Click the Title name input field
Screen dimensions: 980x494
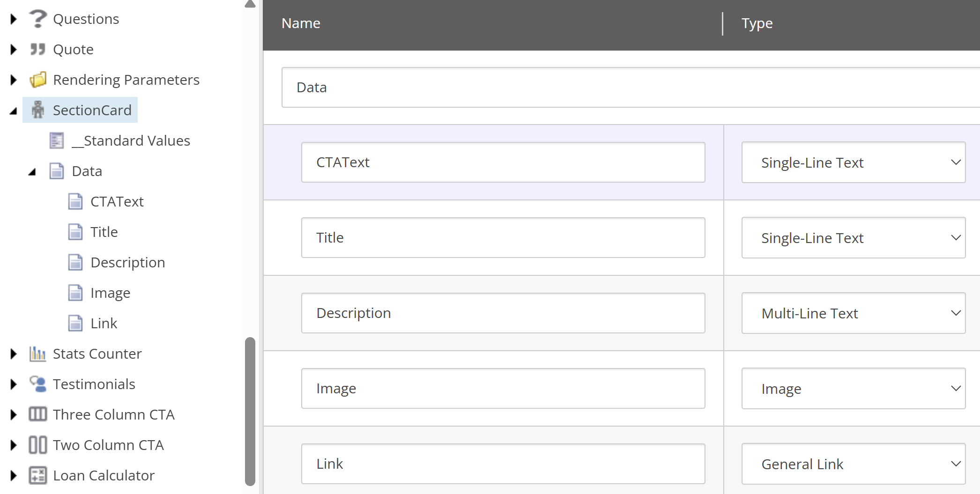tap(503, 237)
